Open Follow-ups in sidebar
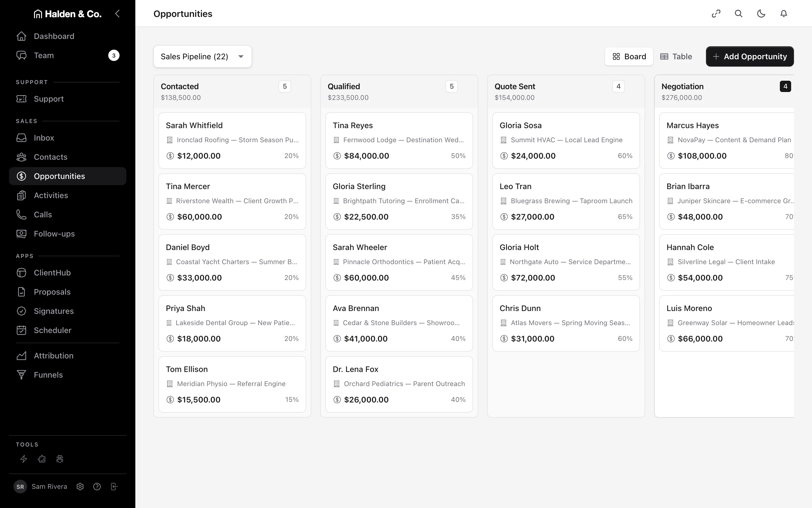Viewport: 812px width, 508px height. (67, 234)
